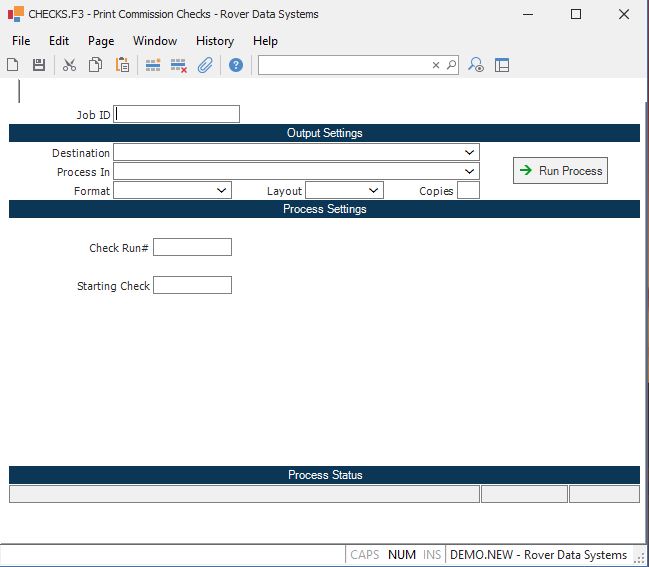Click the insert row toolbar icon

coord(153,65)
